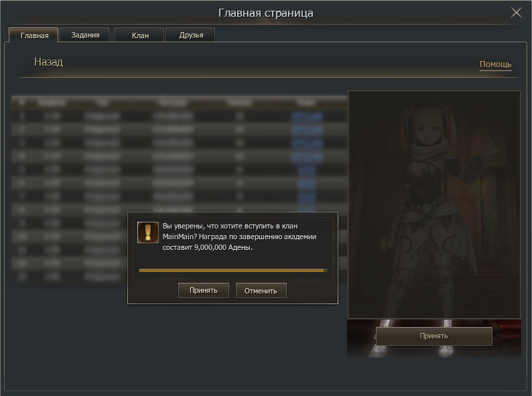Click the clan MainMain confirmation message text
Viewport: 532px width, 396px height.
click(239, 237)
